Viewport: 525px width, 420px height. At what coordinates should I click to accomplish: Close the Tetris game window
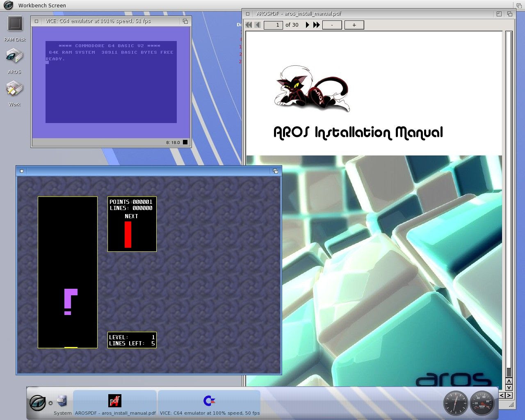point(22,171)
